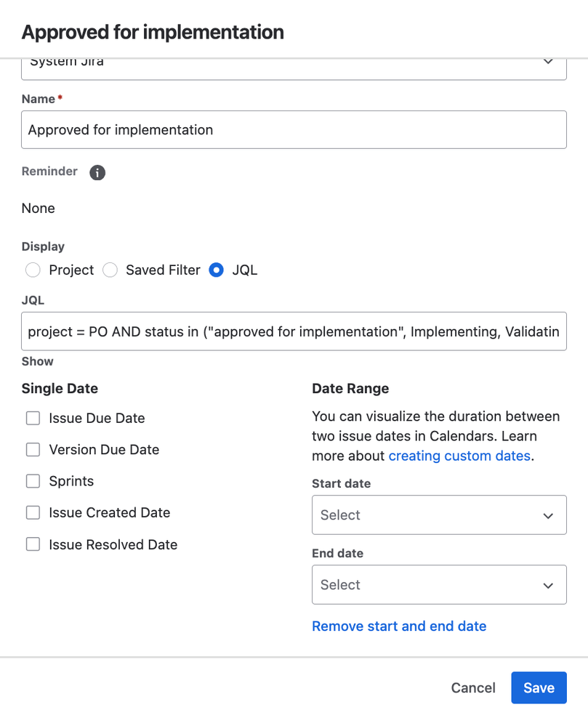Open the Start date Select dropdown
The height and width of the screenshot is (726, 588).
coord(439,515)
